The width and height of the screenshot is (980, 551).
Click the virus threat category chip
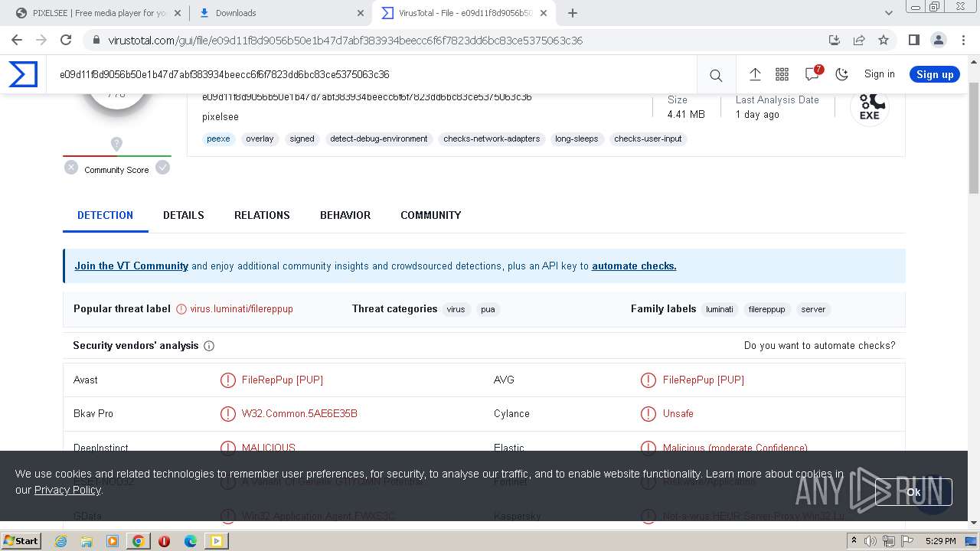[x=456, y=309]
